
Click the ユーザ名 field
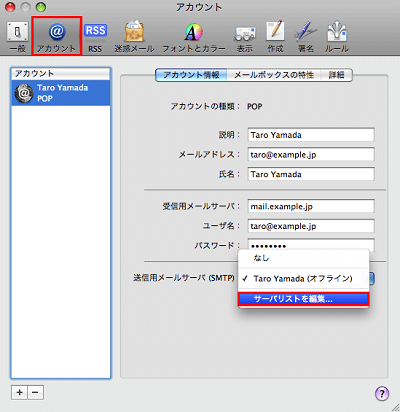tap(311, 226)
